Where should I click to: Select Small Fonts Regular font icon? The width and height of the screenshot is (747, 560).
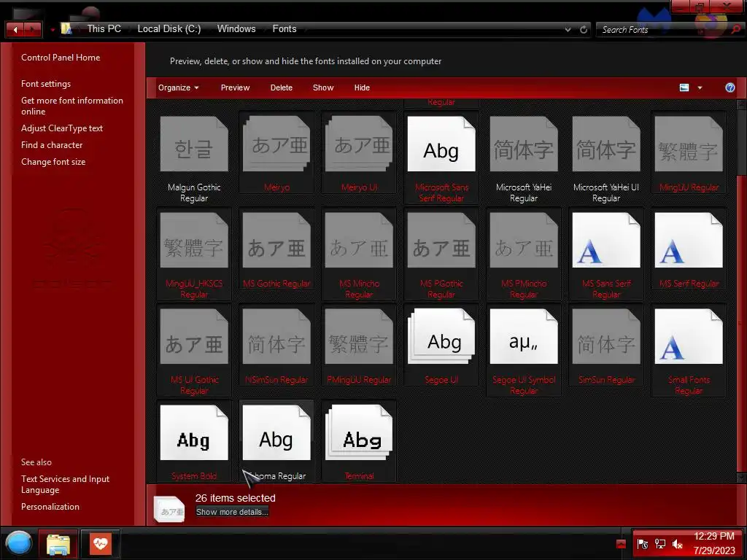point(689,337)
